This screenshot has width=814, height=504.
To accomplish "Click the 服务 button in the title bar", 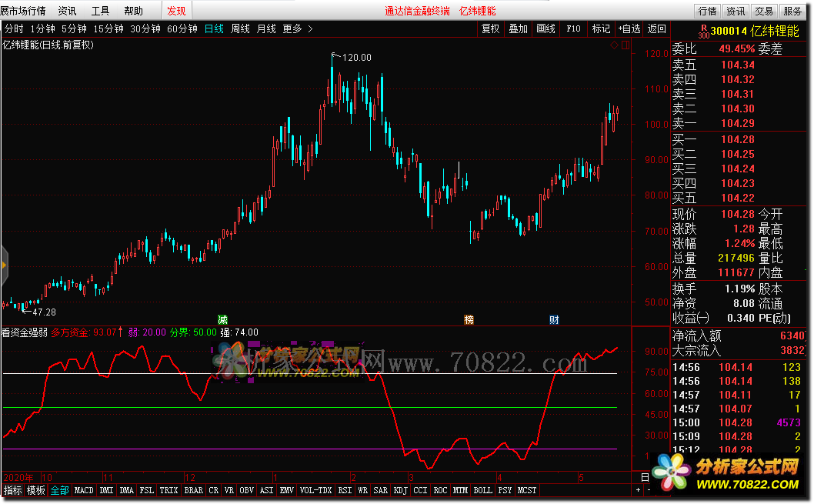I will 792,11.
